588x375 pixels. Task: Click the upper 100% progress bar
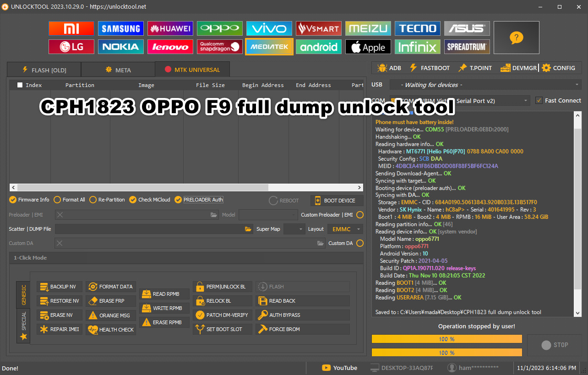click(x=446, y=339)
